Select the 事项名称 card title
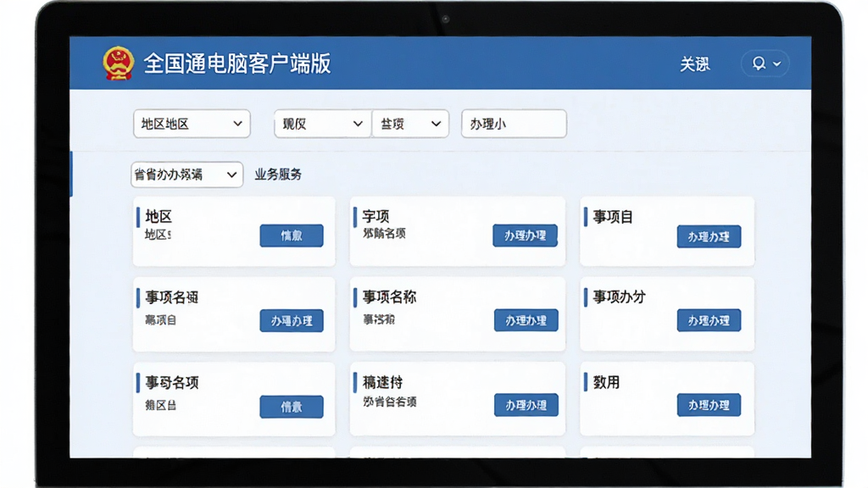The height and width of the screenshot is (488, 868). (389, 297)
